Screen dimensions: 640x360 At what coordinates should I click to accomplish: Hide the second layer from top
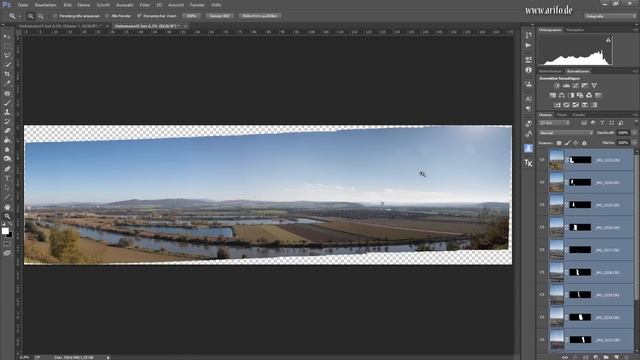point(542,182)
